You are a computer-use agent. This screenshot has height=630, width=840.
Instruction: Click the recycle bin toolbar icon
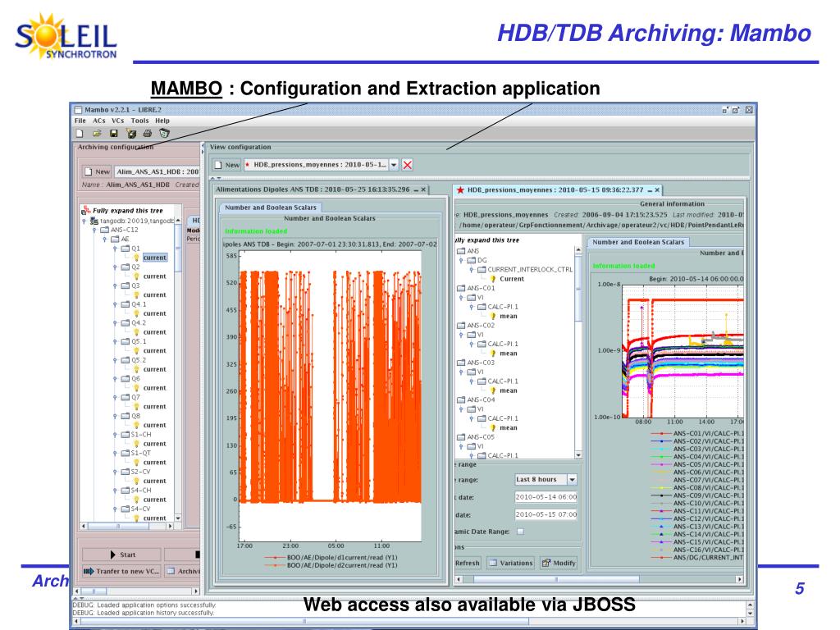(164, 133)
